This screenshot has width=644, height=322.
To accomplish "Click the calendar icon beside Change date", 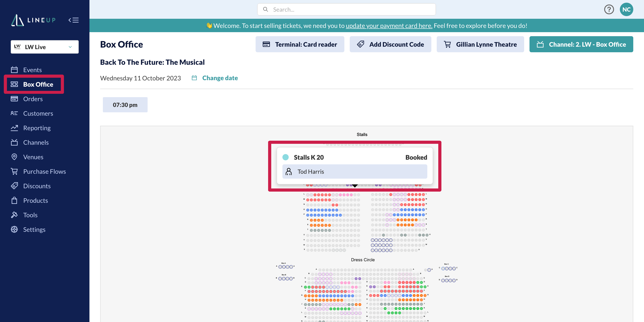I will pos(194,78).
